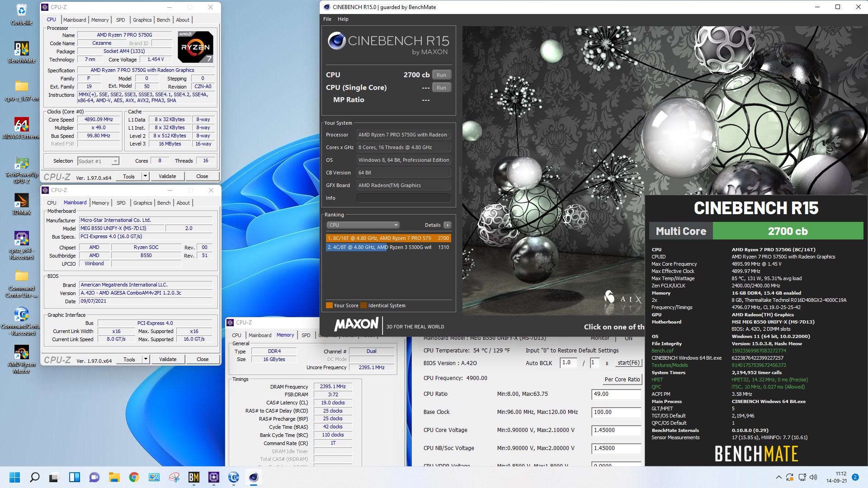Screen dimensions: 868x488
Task: Open the File menu in Cinebench
Action: tap(327, 19)
